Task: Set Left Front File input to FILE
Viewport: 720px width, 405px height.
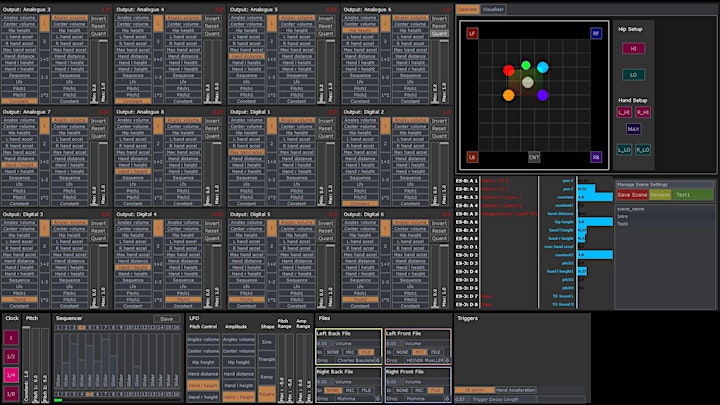Action: (x=435, y=352)
